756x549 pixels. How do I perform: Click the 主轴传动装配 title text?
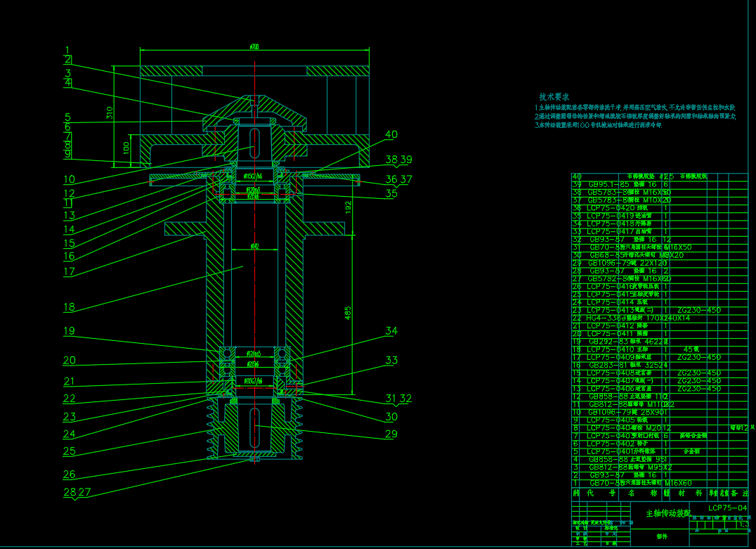667,514
